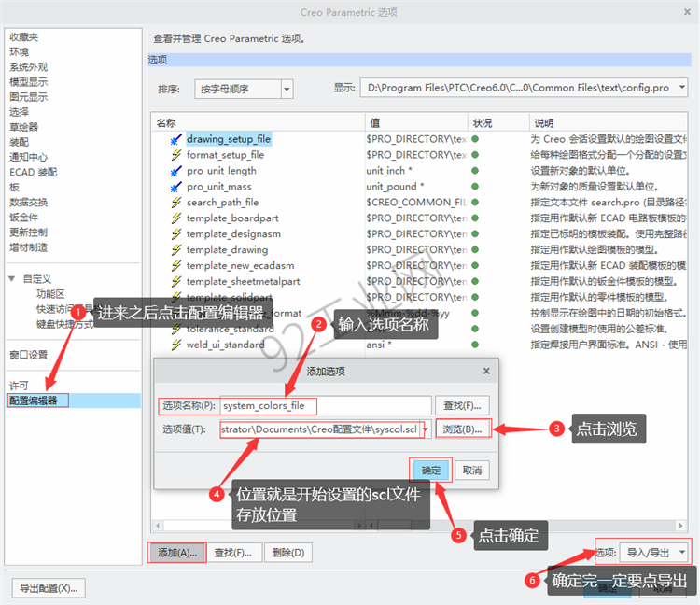Select 许可 in the left panel
Image resolution: width=700 pixels, height=605 pixels.
point(20,386)
